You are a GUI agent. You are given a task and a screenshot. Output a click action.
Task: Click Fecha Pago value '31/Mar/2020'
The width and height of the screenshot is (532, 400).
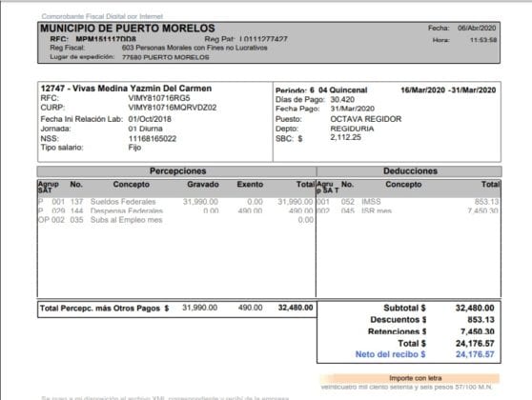pos(353,109)
